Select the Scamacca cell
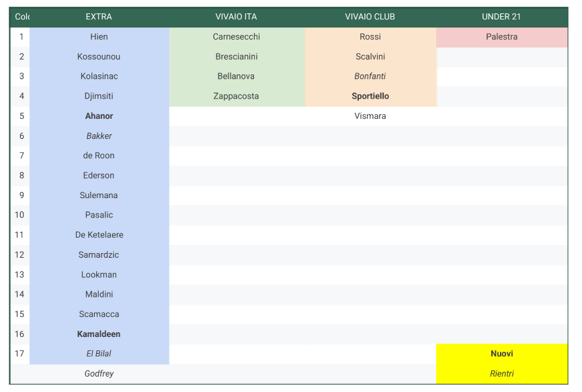 coord(99,314)
